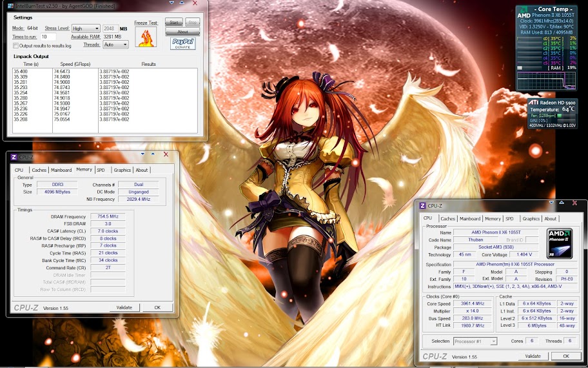This screenshot has height=368, width=588.
Task: Click the down arrow in CPU-Z Memory window title bar
Action: pyautogui.click(x=142, y=154)
